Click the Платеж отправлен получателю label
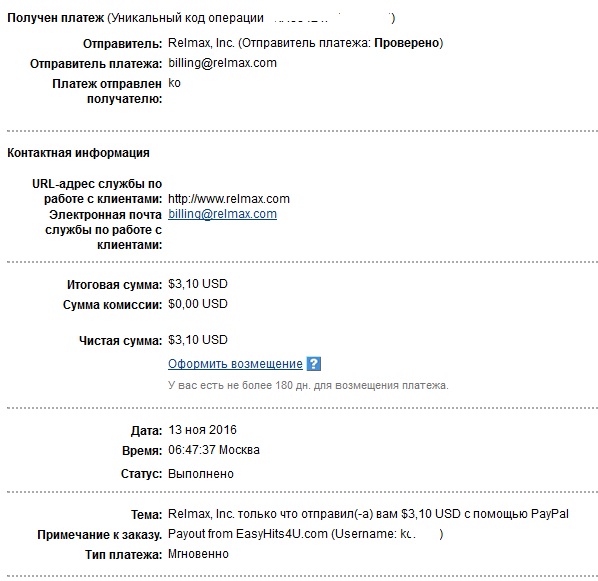This screenshot has height=581, width=598. [107, 91]
